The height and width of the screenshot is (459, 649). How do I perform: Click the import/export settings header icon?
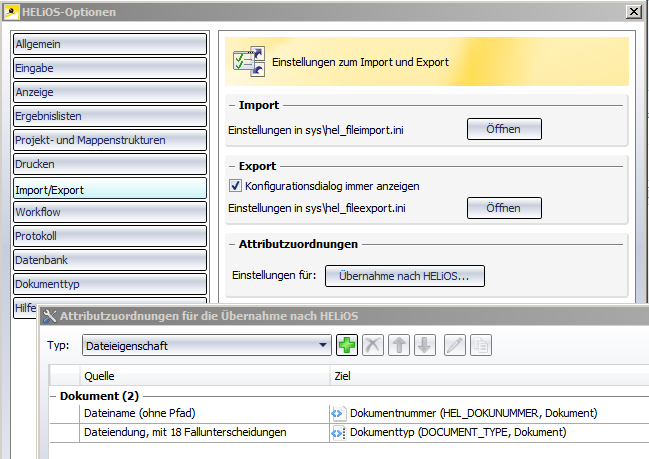click(x=249, y=62)
